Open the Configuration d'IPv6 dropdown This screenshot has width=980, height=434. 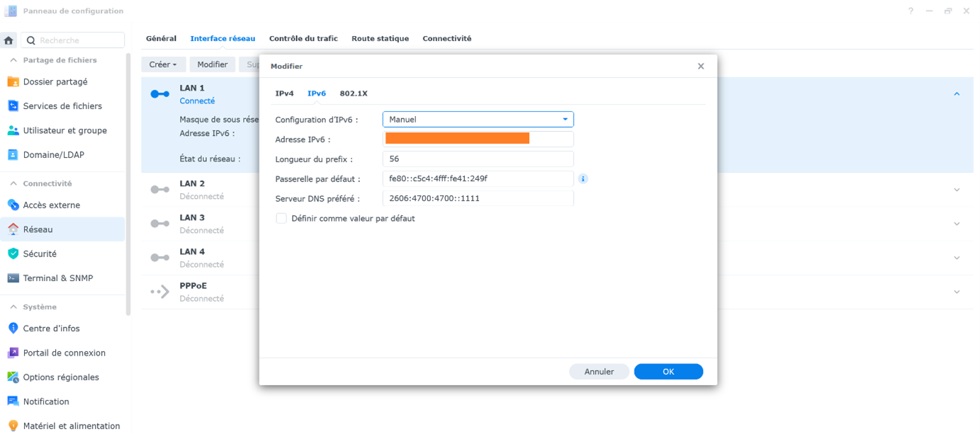[478, 120]
